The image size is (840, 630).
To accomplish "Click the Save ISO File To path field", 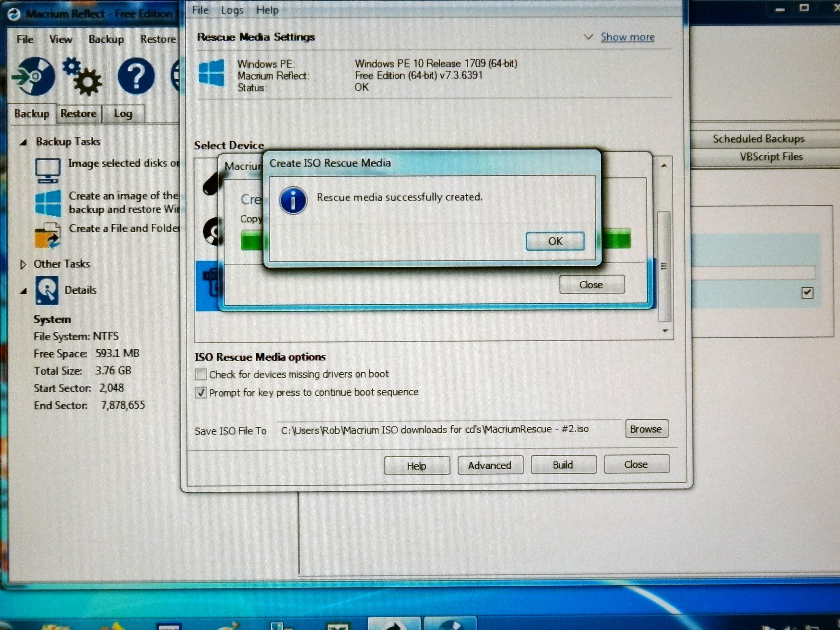I will pos(449,429).
